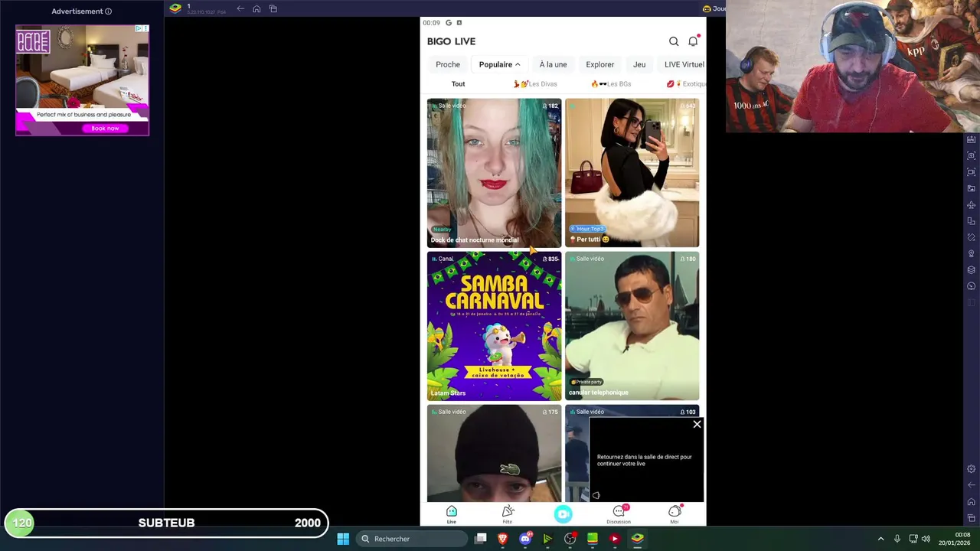Open the black beanie stream with 175 viewers

[494, 453]
